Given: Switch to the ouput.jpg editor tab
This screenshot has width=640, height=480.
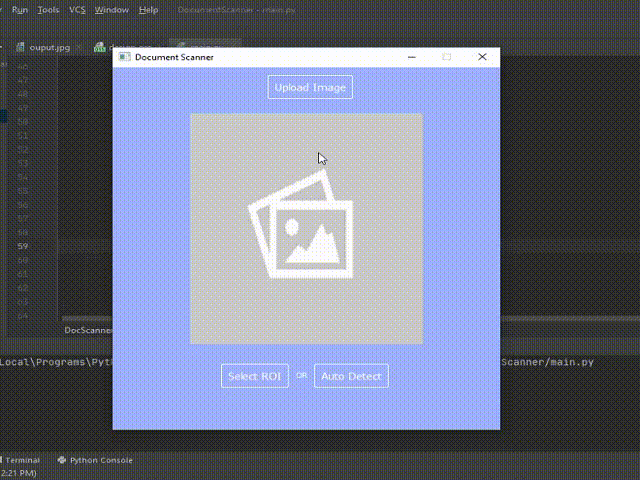Looking at the screenshot, I should tap(49, 48).
